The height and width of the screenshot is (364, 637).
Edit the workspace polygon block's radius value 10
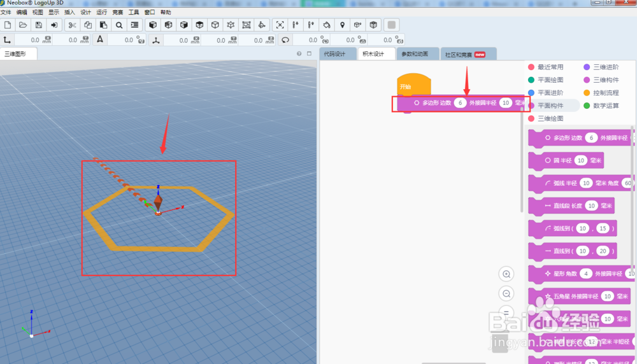pyautogui.click(x=505, y=103)
